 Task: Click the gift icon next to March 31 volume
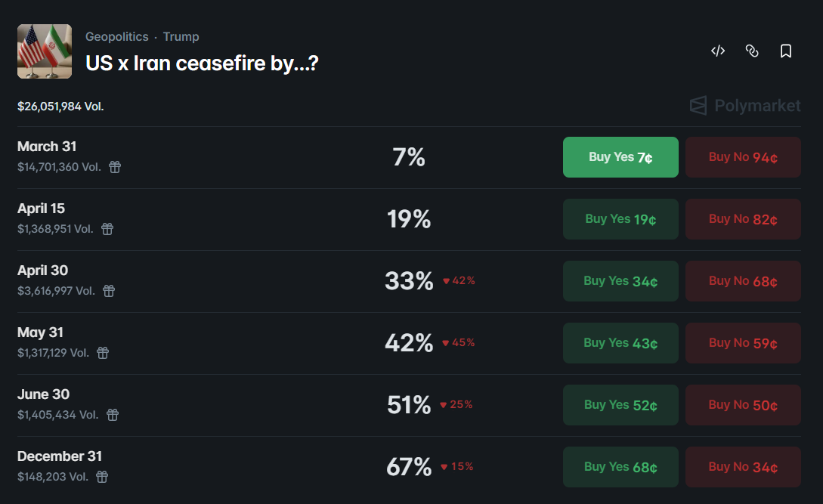pos(115,167)
